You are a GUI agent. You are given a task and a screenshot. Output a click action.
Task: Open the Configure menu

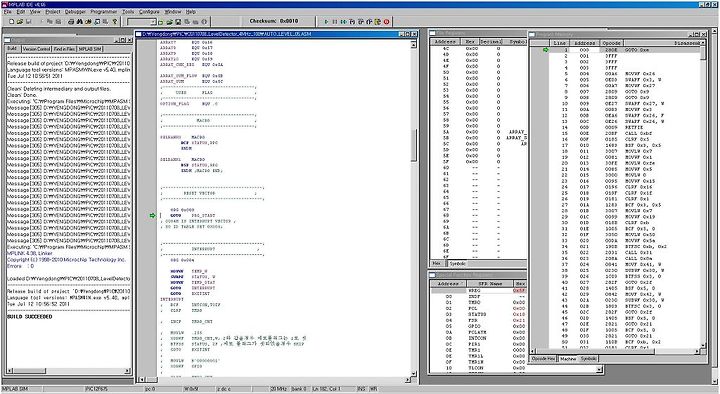149,11
